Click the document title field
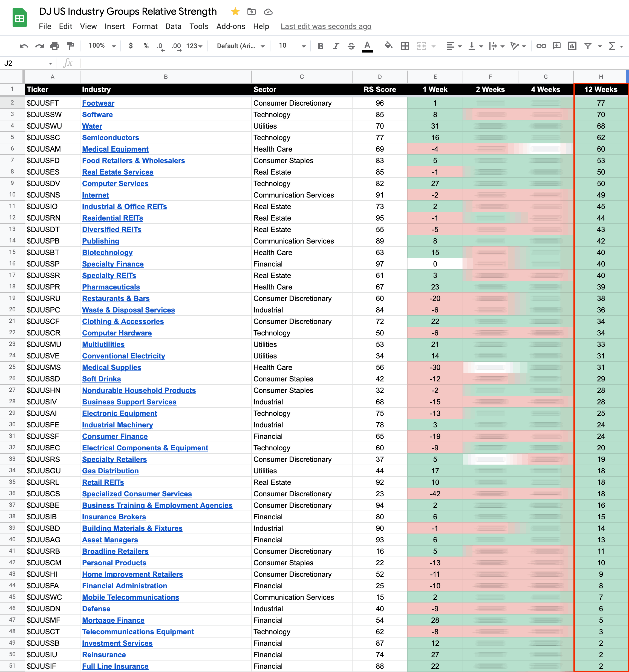The image size is (629, 672). click(x=128, y=11)
